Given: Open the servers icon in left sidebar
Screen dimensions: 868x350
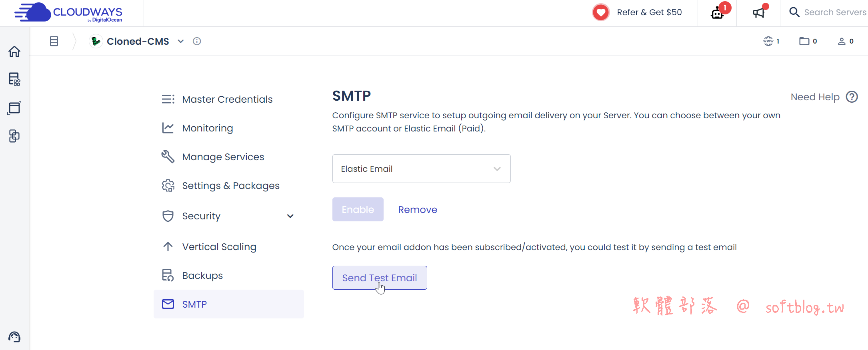Looking at the screenshot, I should point(14,79).
